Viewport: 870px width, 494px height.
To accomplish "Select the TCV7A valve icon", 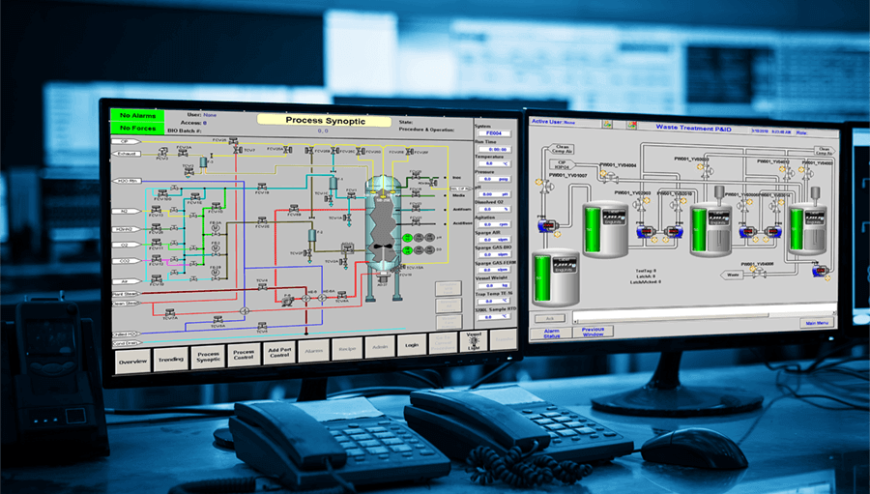I will 169,312.
